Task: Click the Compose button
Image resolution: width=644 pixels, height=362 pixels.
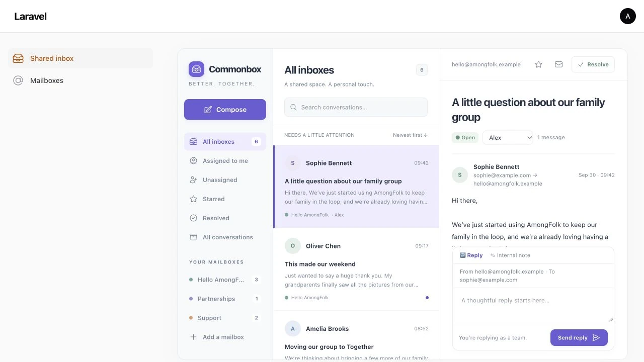Action: pos(225,110)
